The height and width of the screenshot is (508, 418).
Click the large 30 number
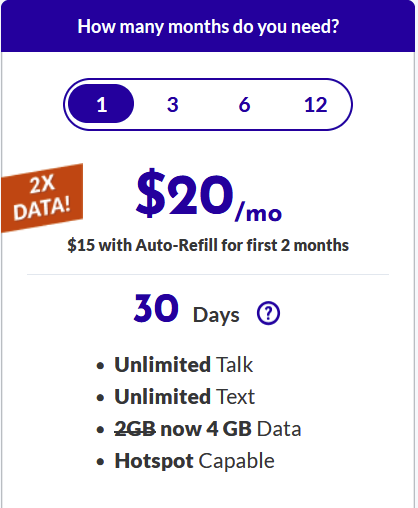pyautogui.click(x=156, y=308)
